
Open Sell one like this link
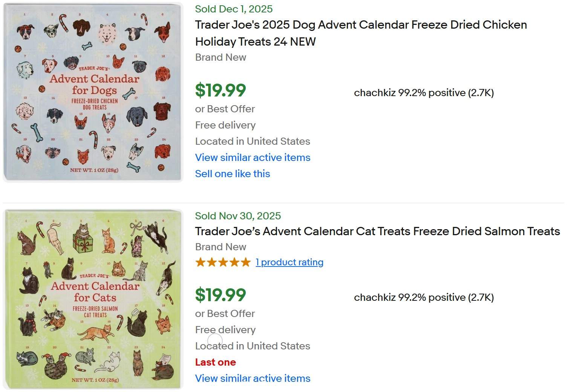click(x=233, y=174)
